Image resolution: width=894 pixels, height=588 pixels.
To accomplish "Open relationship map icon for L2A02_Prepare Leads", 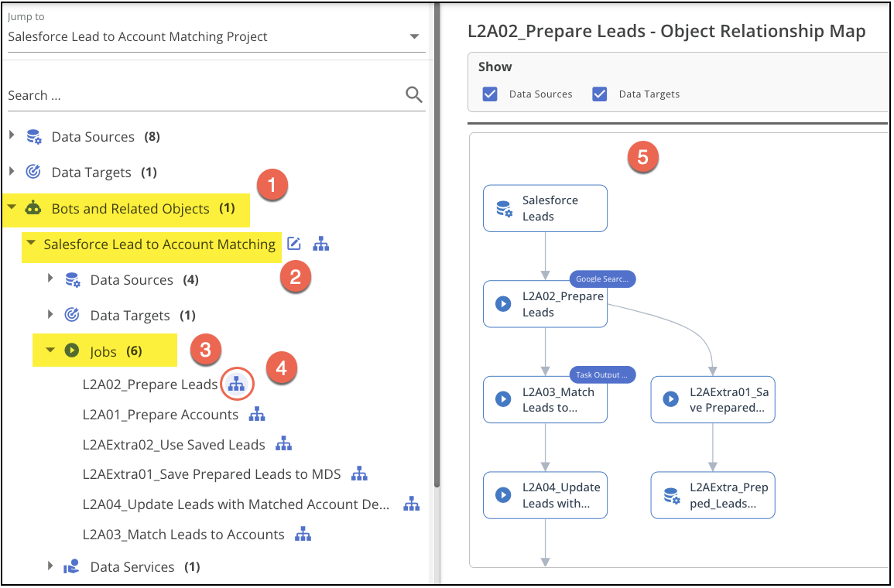I will 236,385.
